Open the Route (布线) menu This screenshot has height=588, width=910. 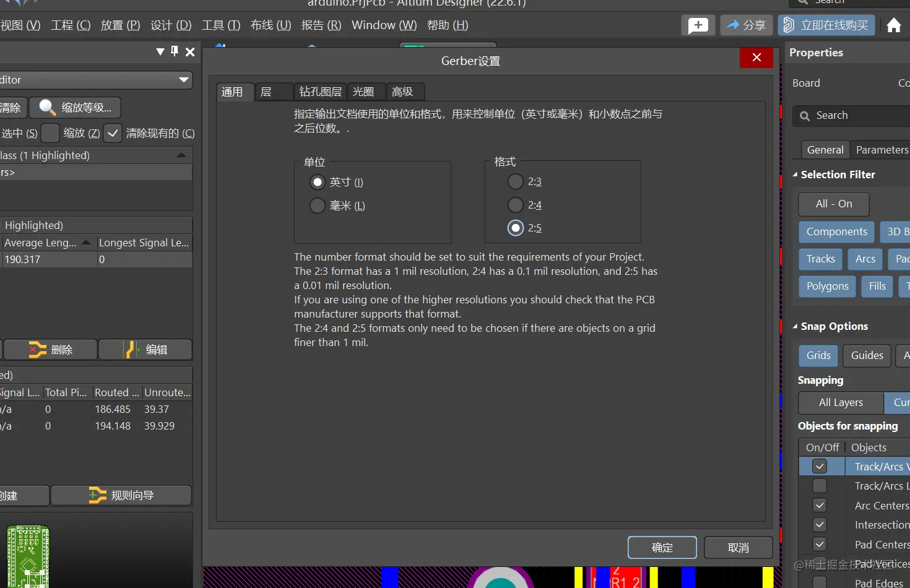click(x=271, y=25)
